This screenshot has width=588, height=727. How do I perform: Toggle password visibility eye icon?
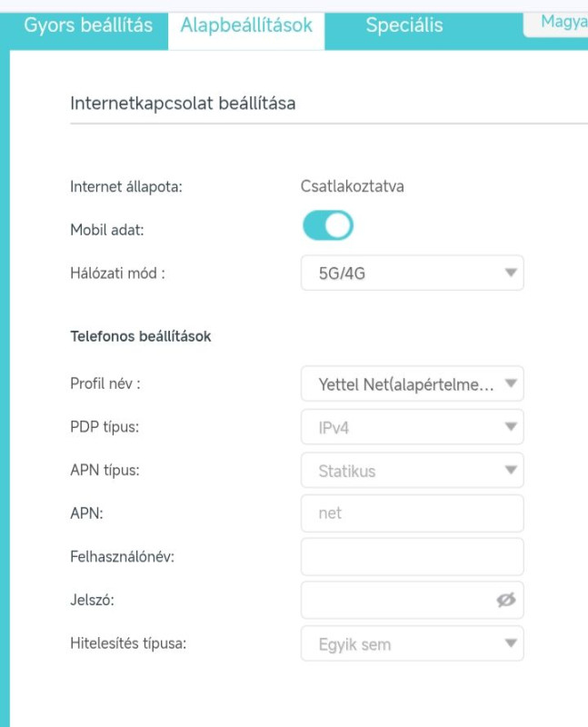click(506, 600)
